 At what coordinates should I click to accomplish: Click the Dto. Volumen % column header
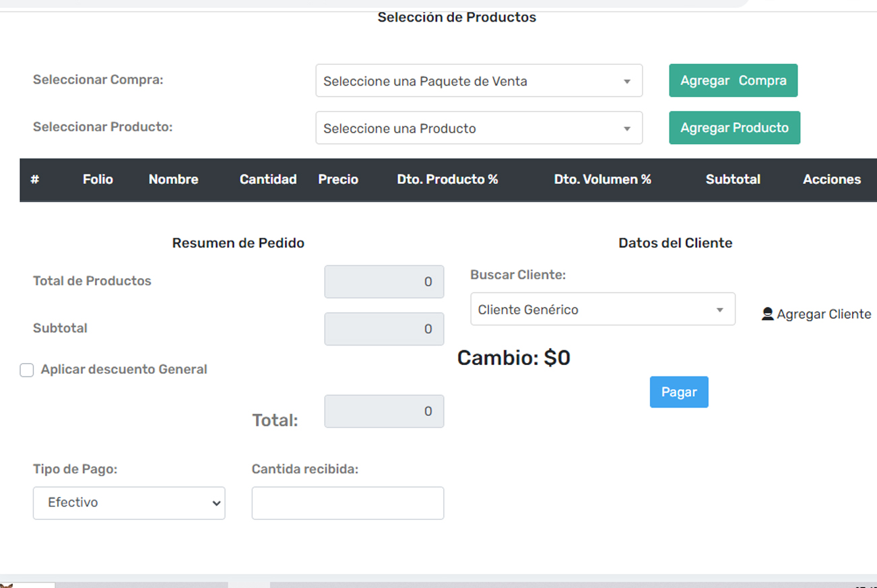click(x=602, y=180)
